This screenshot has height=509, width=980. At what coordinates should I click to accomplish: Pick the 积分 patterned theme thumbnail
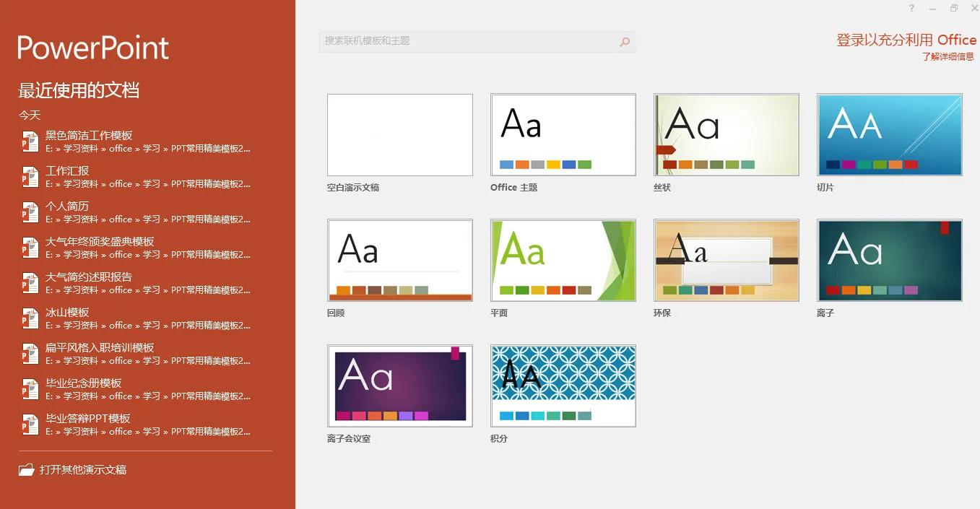coord(563,386)
